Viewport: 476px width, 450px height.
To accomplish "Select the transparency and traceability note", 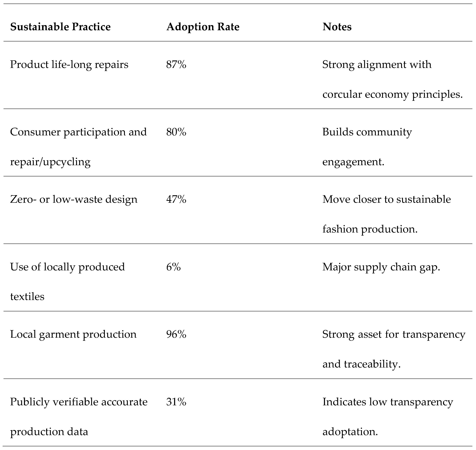I will (x=393, y=349).
